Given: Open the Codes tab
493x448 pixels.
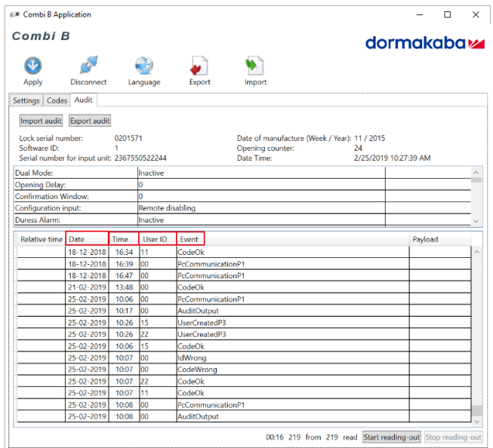Looking at the screenshot, I should tap(57, 100).
